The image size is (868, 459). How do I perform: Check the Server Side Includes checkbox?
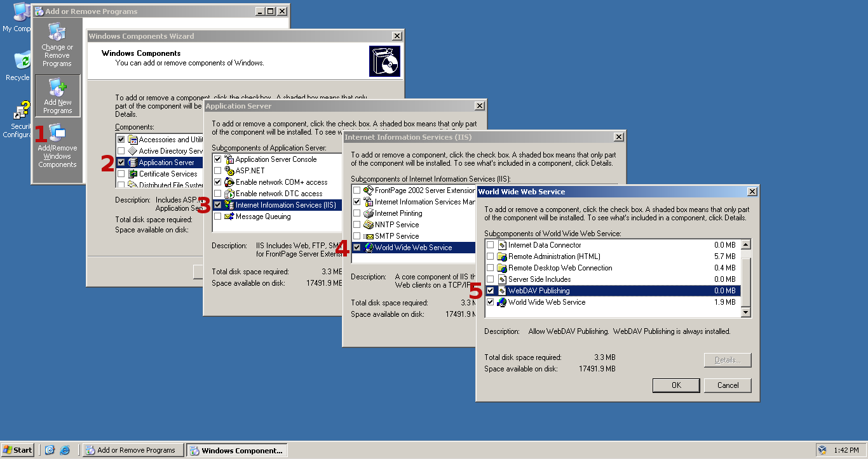490,279
